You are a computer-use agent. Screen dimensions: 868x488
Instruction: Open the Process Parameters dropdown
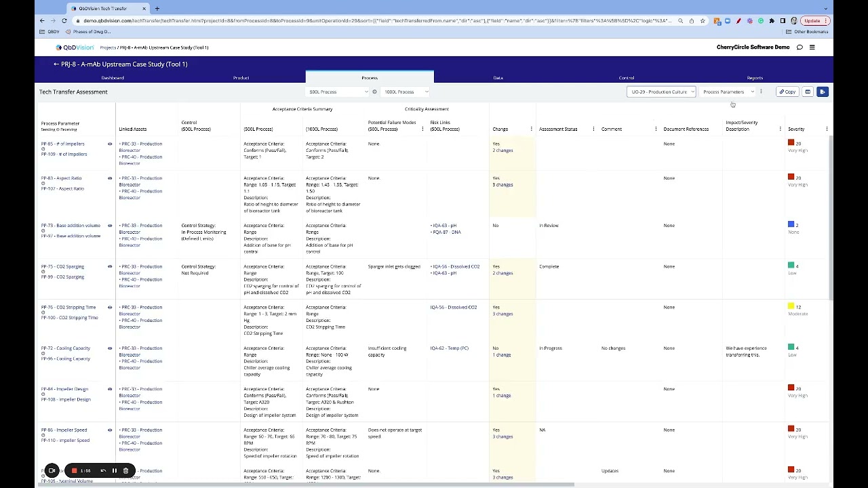(728, 91)
